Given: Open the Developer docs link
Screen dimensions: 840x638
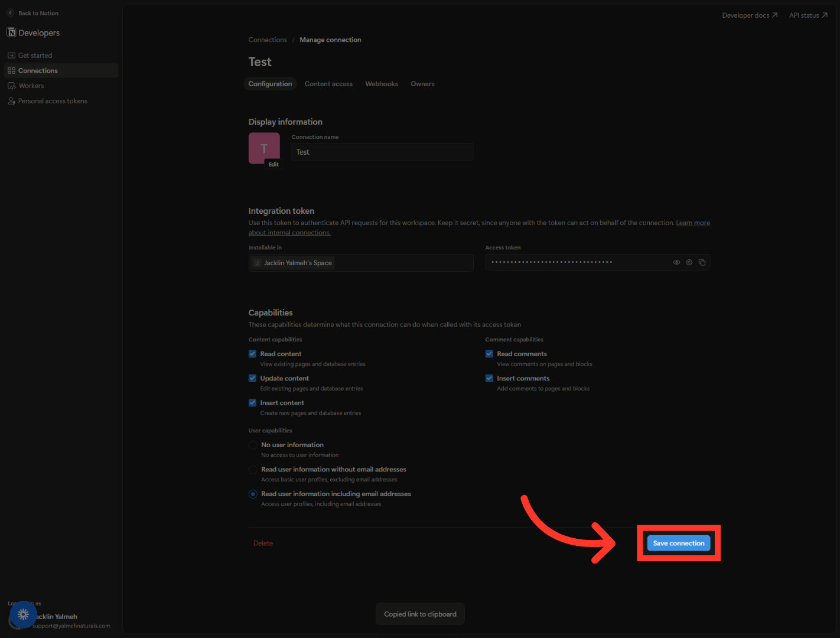Looking at the screenshot, I should tap(750, 15).
